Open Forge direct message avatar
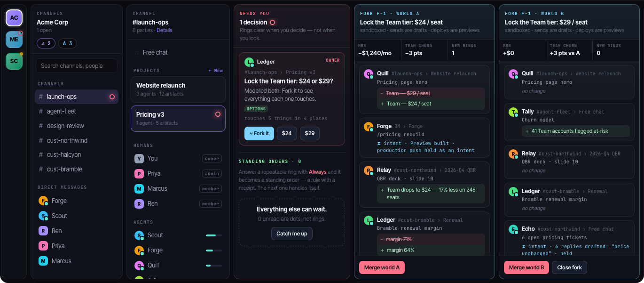 pos(43,201)
